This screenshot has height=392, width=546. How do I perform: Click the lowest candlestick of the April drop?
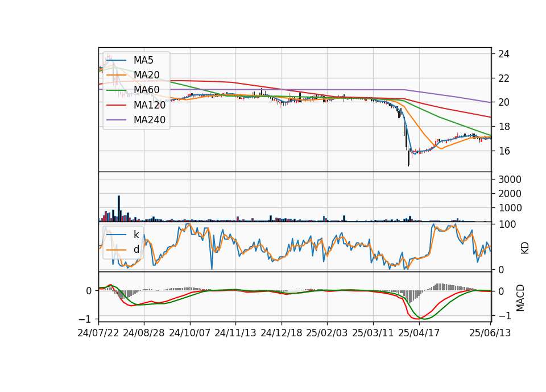[408, 156]
